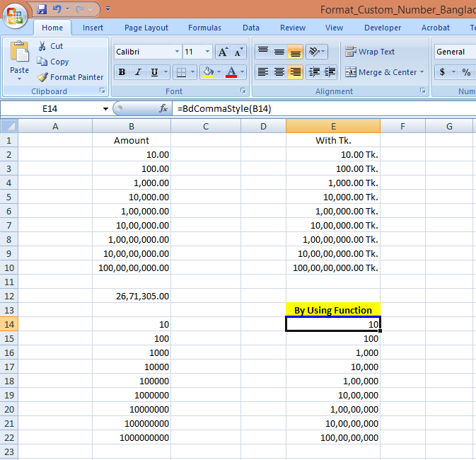Click the Merge & Center button
Viewport: 476px width, 460px height.
tap(383, 72)
